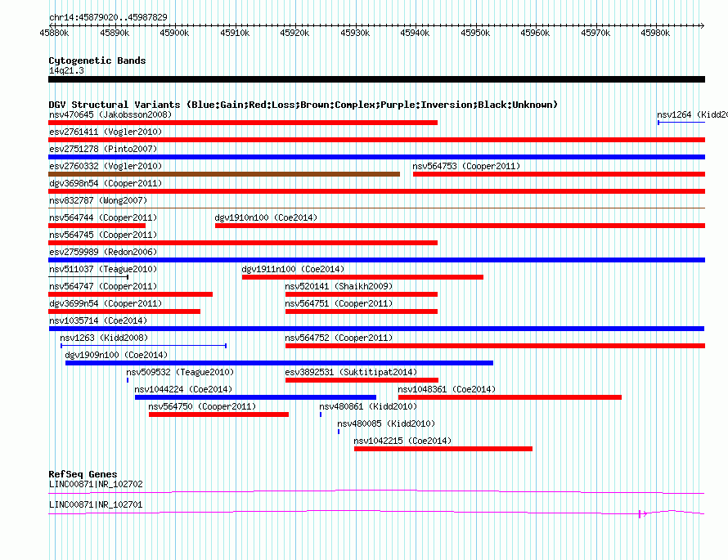Select the 45980k ruler tick label

(655, 33)
